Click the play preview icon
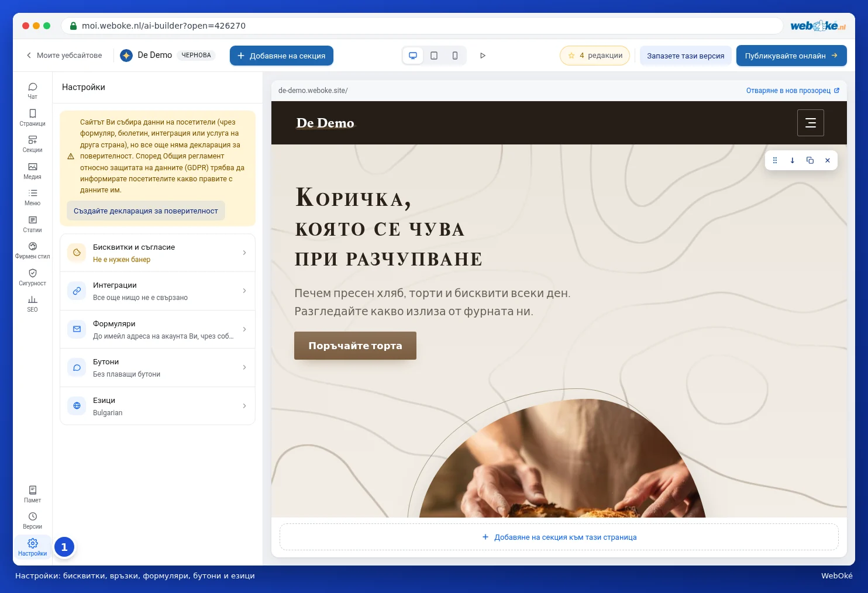Viewport: 868px width, 593px height. point(483,56)
